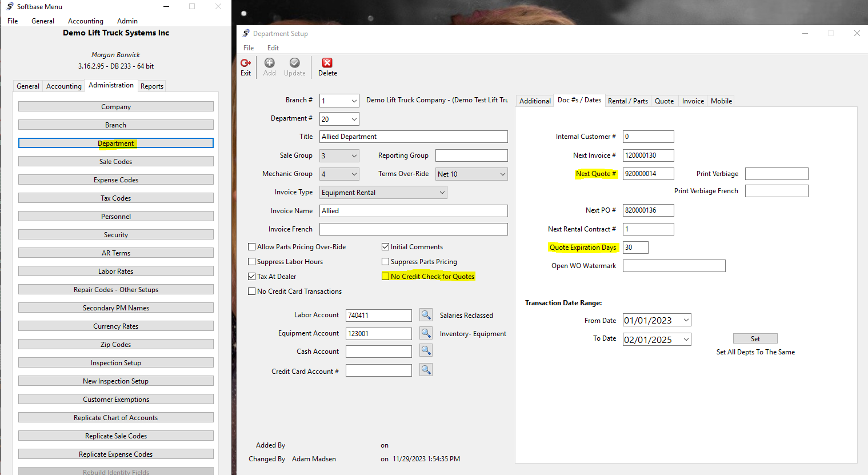868x475 pixels.
Task: Click the Department Setup window logo icon
Action: tap(246, 33)
